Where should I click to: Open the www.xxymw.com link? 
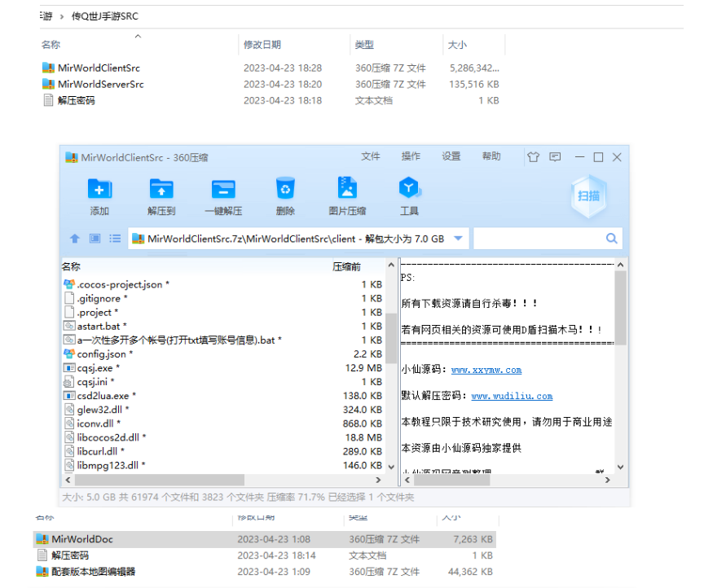[486, 370]
